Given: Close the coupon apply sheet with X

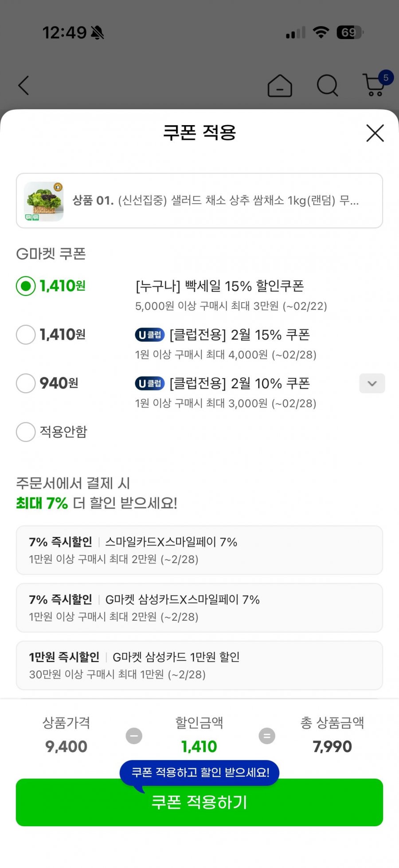Looking at the screenshot, I should point(375,133).
